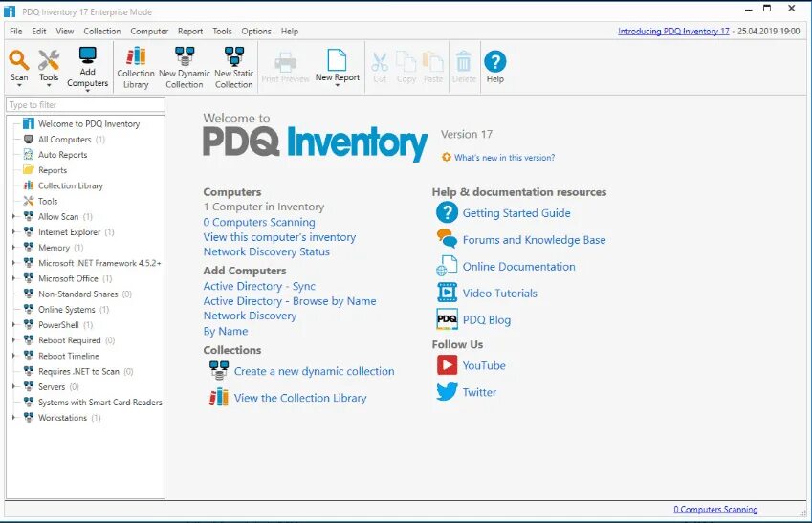Expand the Allow Scan tree node
The height and width of the screenshot is (523, 812).
(x=13, y=216)
